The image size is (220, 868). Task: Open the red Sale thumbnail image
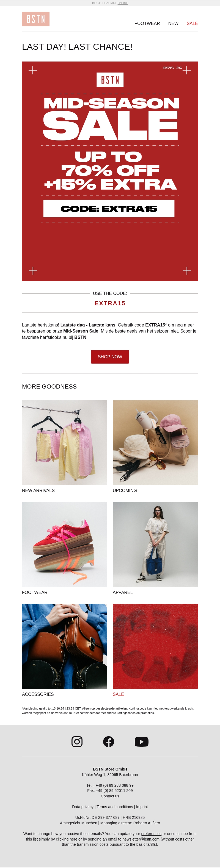[x=155, y=646]
